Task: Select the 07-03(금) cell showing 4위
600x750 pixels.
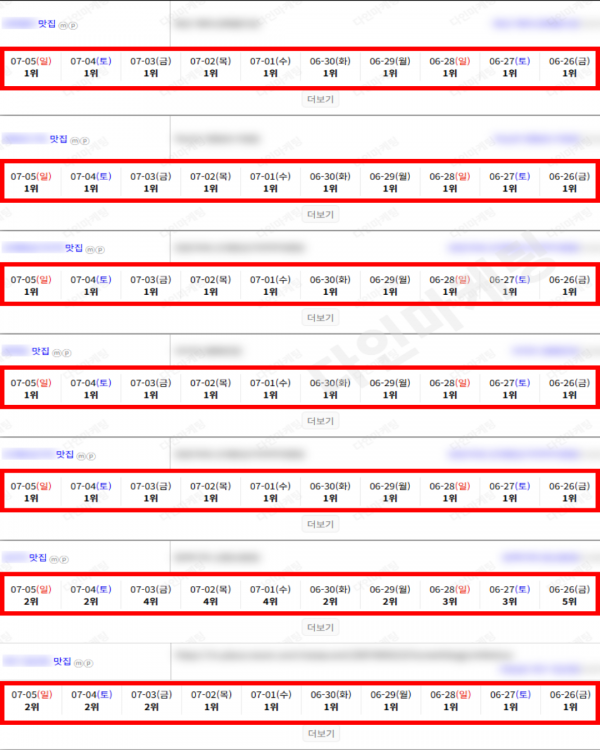Action: (151, 595)
